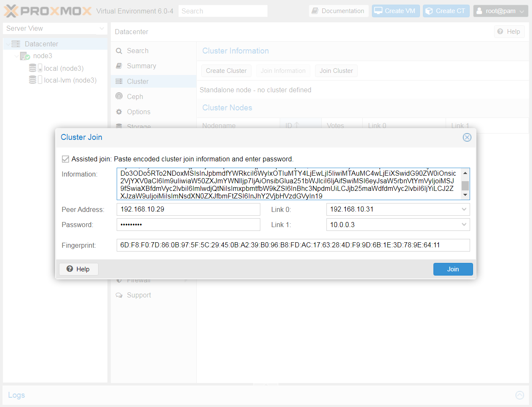The width and height of the screenshot is (532, 407).
Task: Click the Proxmox logo
Action: point(48,11)
